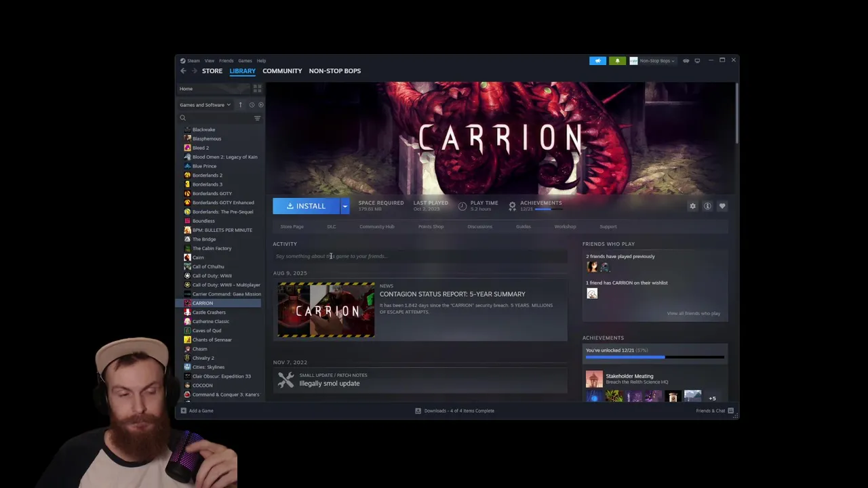Open the blue announcements megaphone button
Image resolution: width=868 pixels, height=488 pixels.
coord(597,61)
